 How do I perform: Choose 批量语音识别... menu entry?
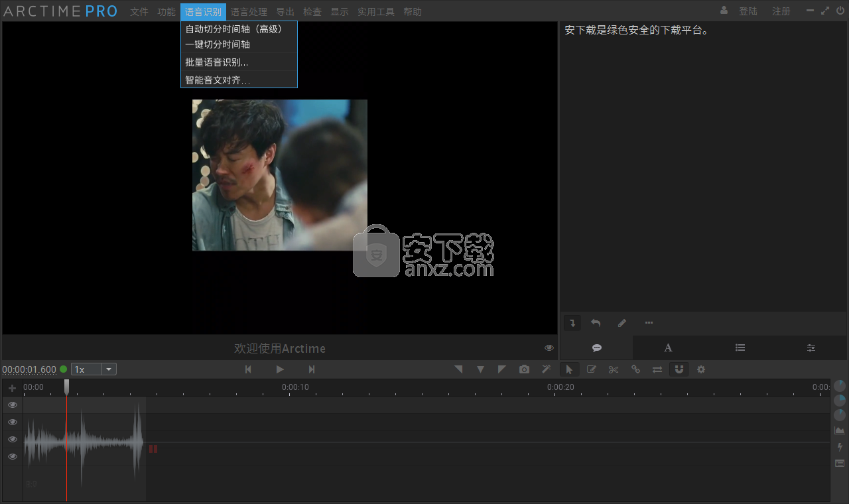click(x=239, y=62)
